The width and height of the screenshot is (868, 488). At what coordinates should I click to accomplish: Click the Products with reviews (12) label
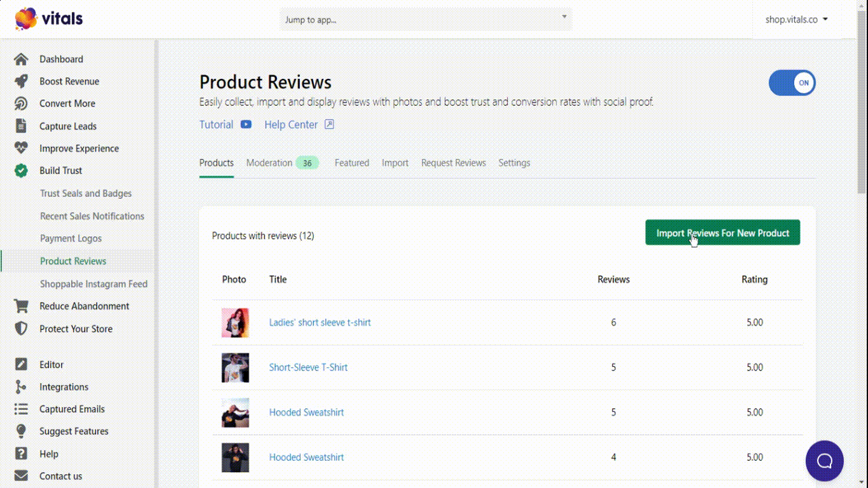tap(263, 236)
